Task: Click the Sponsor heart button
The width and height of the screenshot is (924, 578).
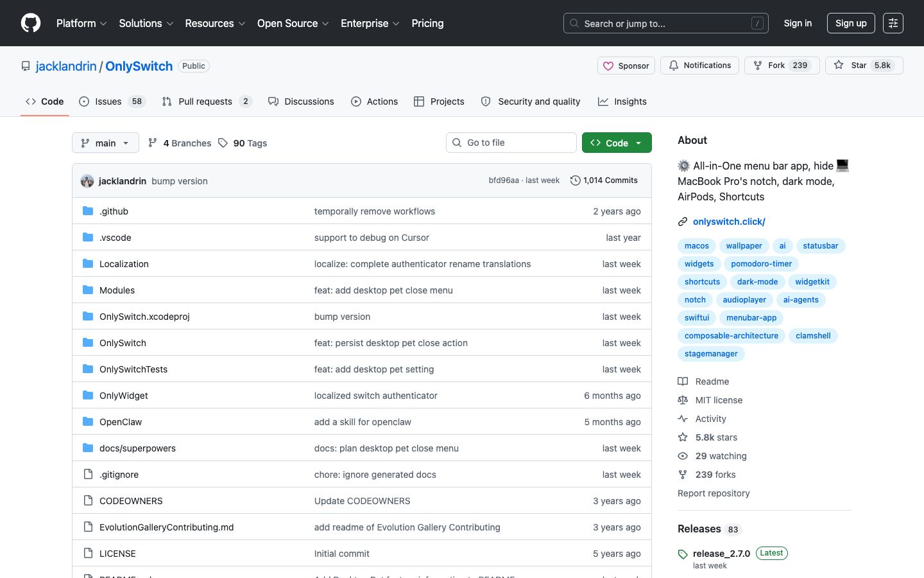Action: 626,66
